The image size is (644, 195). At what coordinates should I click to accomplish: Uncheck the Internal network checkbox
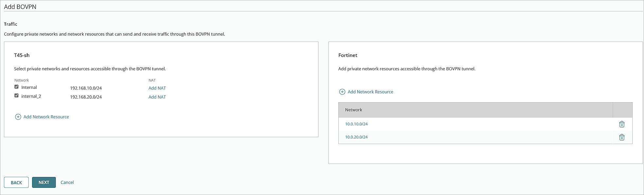pos(16,87)
